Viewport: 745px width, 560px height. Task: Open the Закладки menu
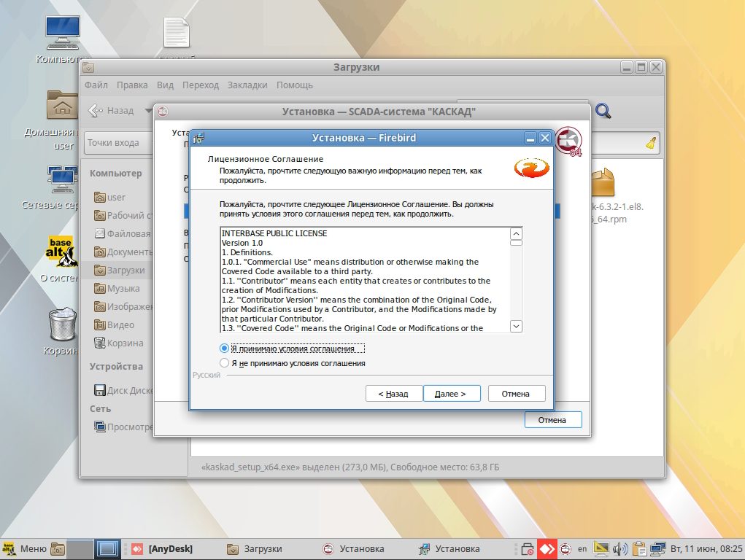point(247,85)
